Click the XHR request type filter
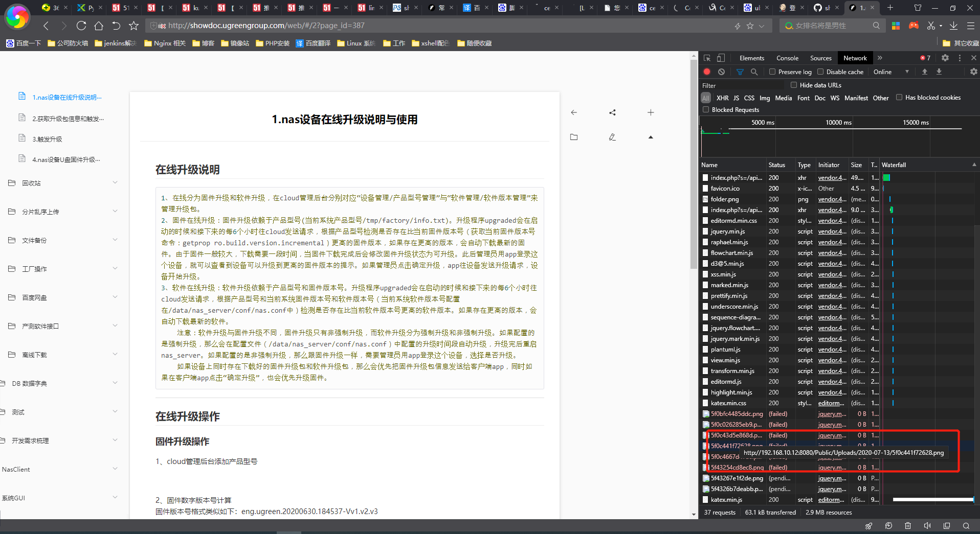This screenshot has height=534, width=980. (723, 98)
